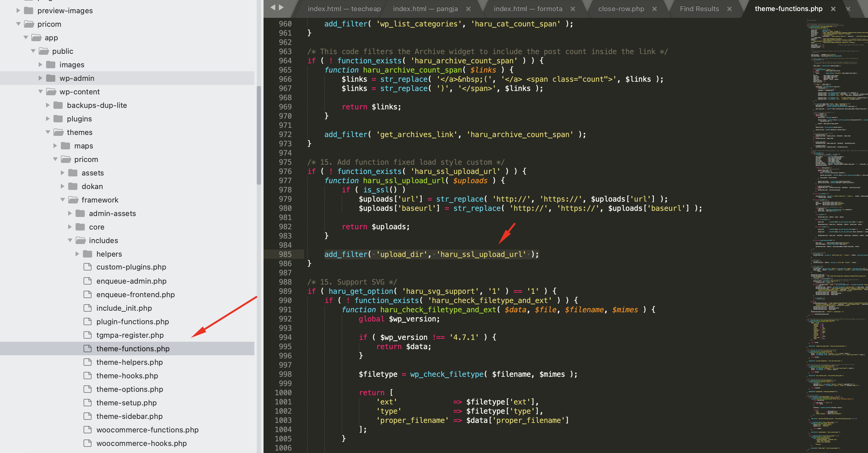Click the minimap code overview

pos(837,235)
